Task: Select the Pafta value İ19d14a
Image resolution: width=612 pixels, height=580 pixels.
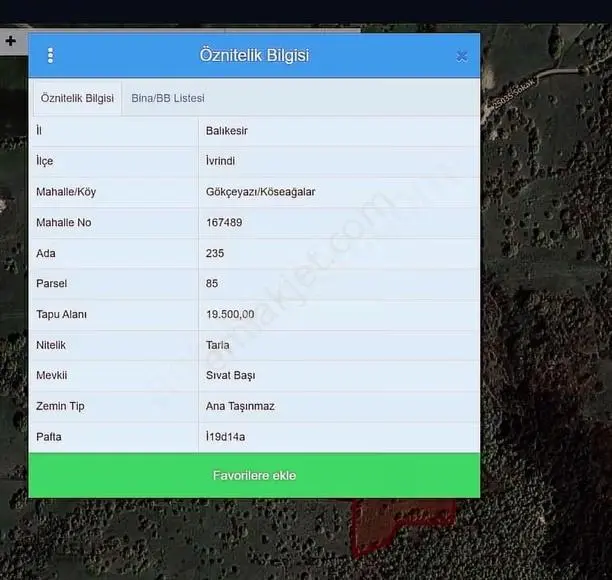Action: point(225,436)
